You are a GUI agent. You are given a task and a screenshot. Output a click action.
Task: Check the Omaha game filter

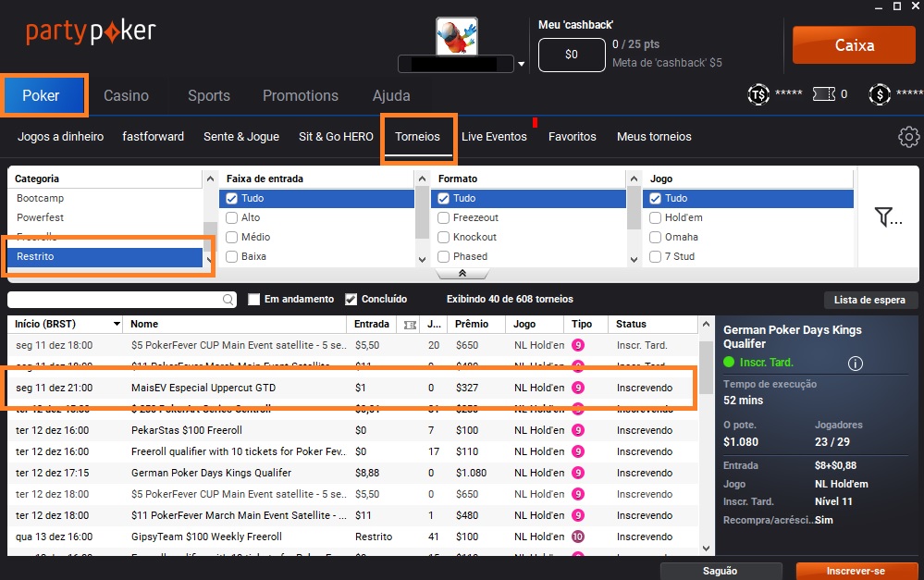pyautogui.click(x=655, y=238)
